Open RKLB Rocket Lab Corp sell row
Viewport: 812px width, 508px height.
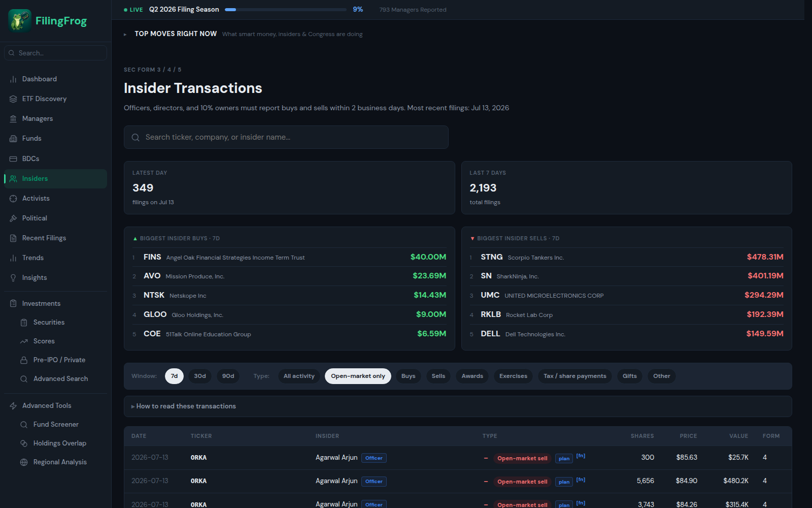pos(626,314)
